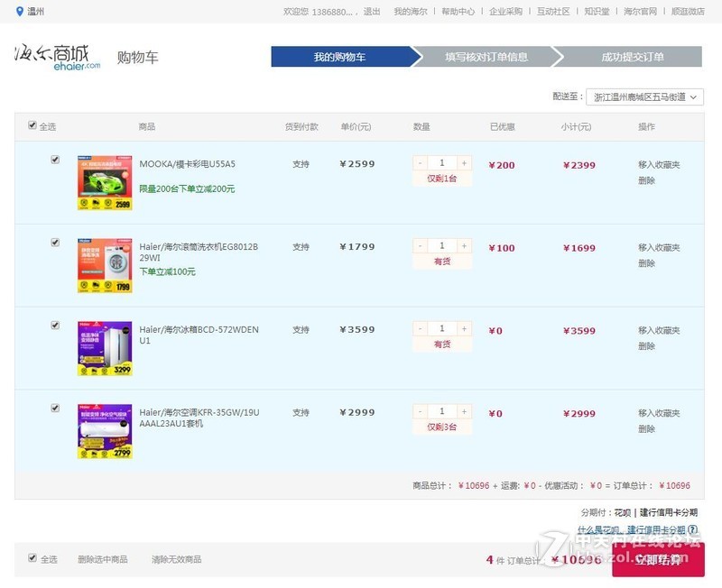The width and height of the screenshot is (722, 588).
Task: Open 我的海尔 in top navigation
Action: [x=411, y=12]
